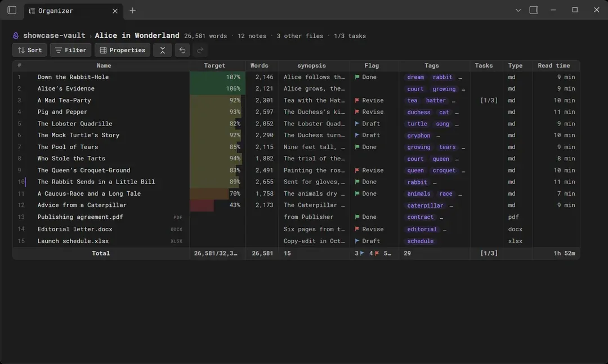Click the vault icon beside showcase-vault

(16, 35)
